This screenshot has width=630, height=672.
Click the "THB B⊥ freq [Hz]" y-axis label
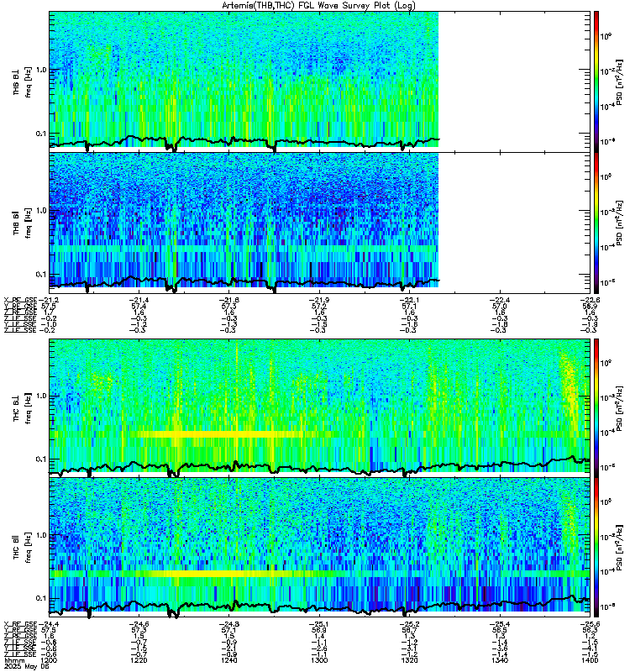(23, 81)
